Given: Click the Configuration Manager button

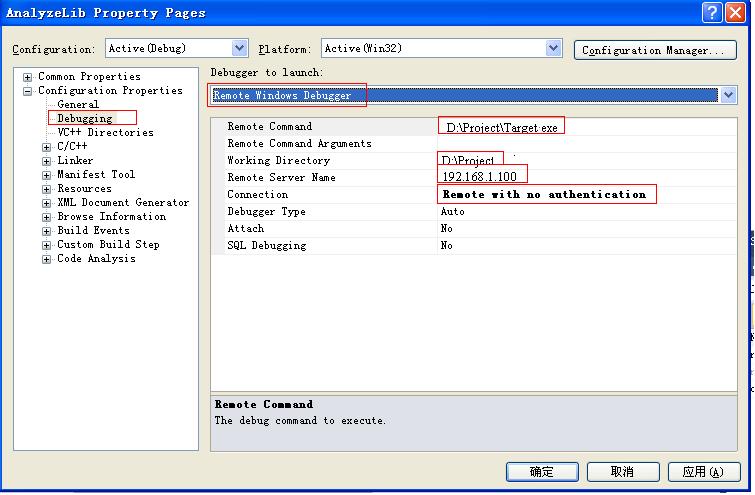Looking at the screenshot, I should (x=655, y=50).
